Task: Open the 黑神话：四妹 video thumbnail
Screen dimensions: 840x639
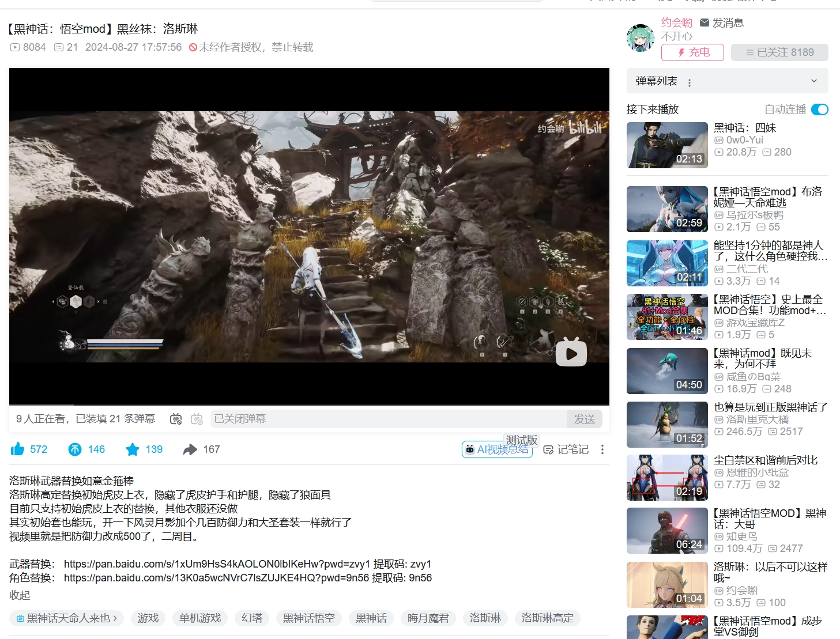Action: click(x=667, y=145)
